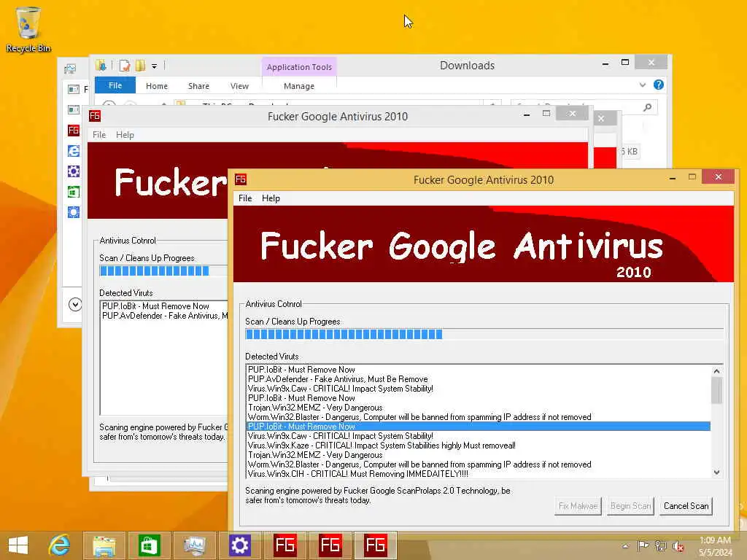Screen dimensions: 747x560
Task: Switch to Home tab in Downloads ribbon
Action: pyautogui.click(x=157, y=86)
